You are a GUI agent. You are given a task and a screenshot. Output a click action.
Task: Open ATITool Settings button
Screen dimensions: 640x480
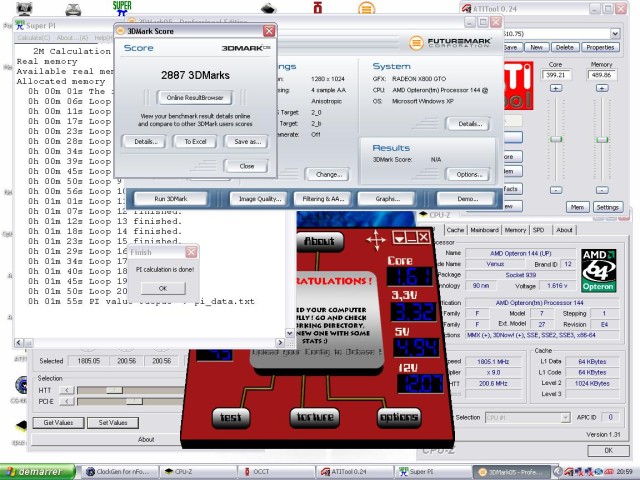[x=607, y=207]
